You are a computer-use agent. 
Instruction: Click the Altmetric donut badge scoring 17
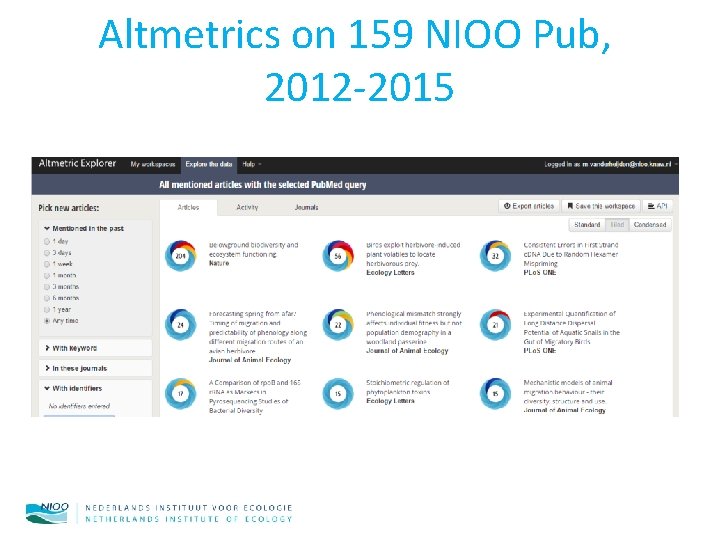pos(180,394)
